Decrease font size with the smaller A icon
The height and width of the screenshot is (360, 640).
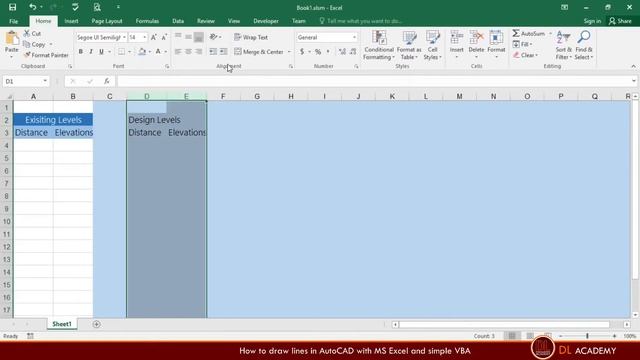click(x=164, y=37)
